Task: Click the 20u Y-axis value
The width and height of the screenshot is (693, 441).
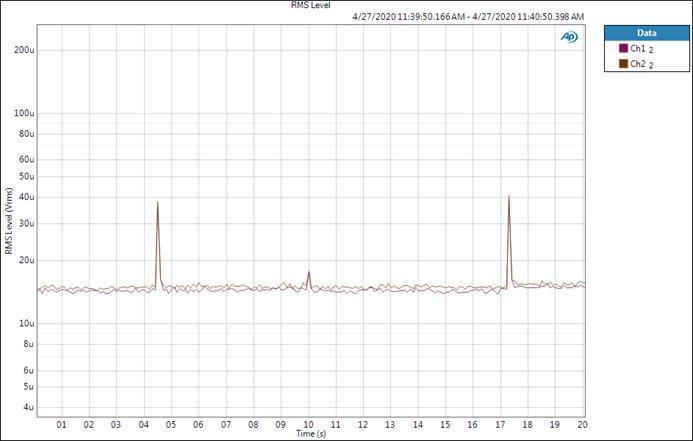Action: [27, 260]
